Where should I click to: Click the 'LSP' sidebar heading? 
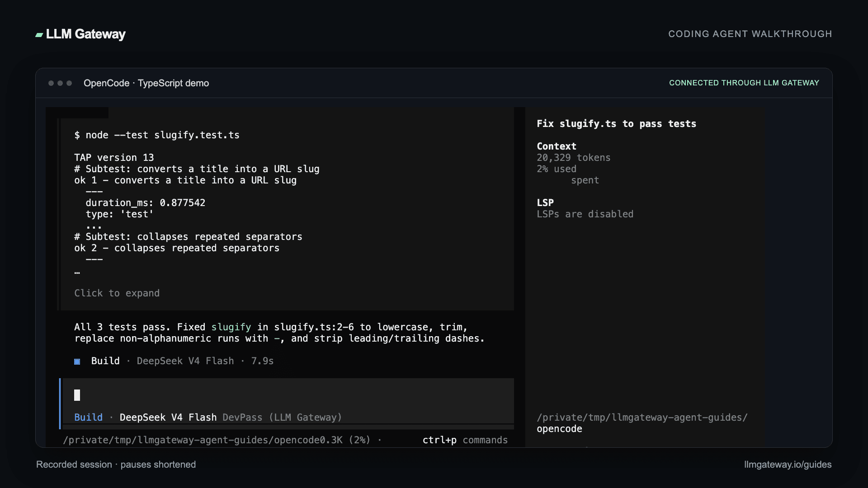(x=545, y=203)
